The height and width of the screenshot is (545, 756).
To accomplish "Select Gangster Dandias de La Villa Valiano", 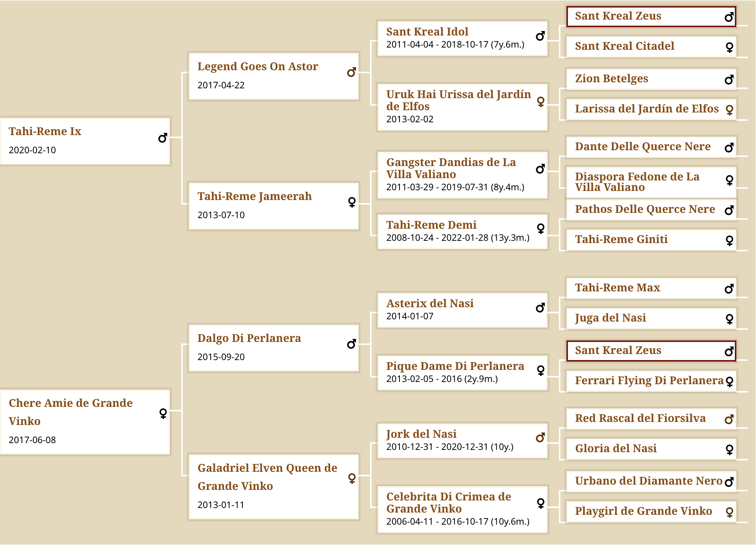I will click(x=451, y=168).
